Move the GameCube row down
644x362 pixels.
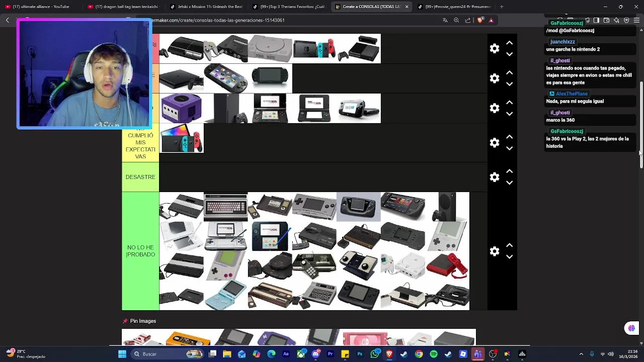point(509,114)
